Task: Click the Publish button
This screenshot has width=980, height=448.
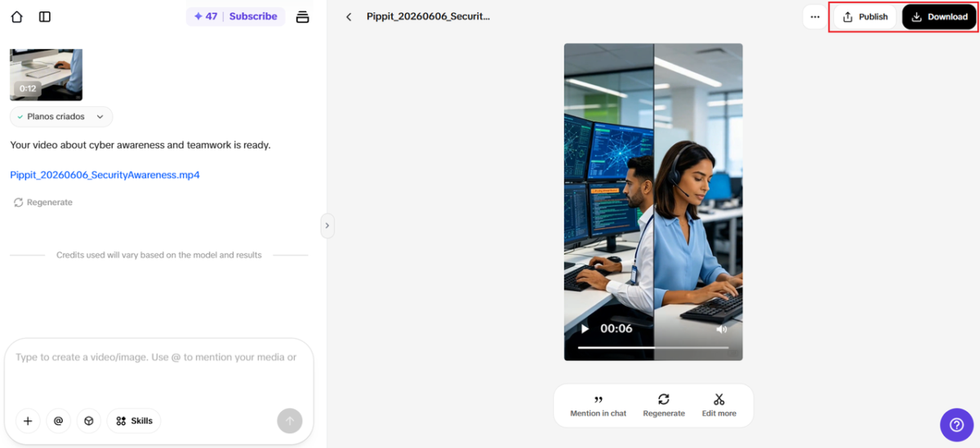Action: [865, 16]
